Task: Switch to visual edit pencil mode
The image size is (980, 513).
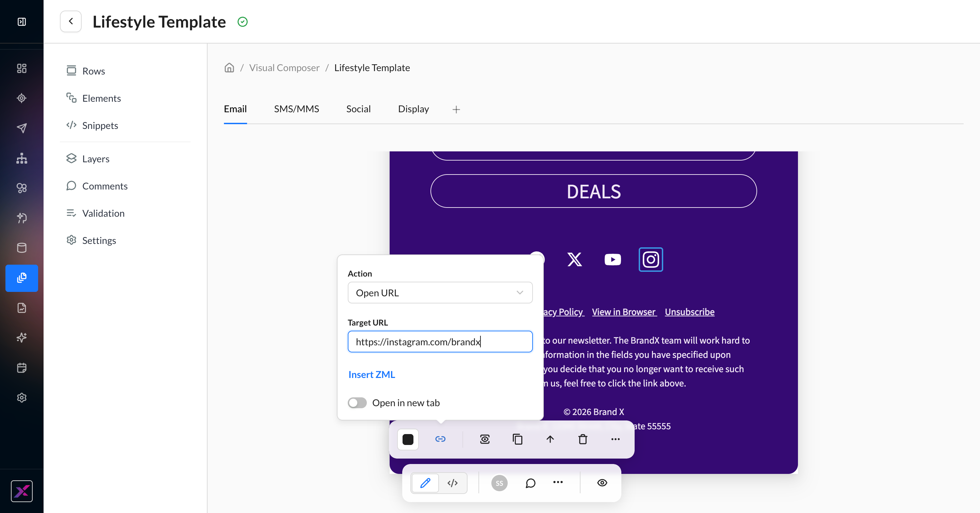Action: pyautogui.click(x=425, y=483)
